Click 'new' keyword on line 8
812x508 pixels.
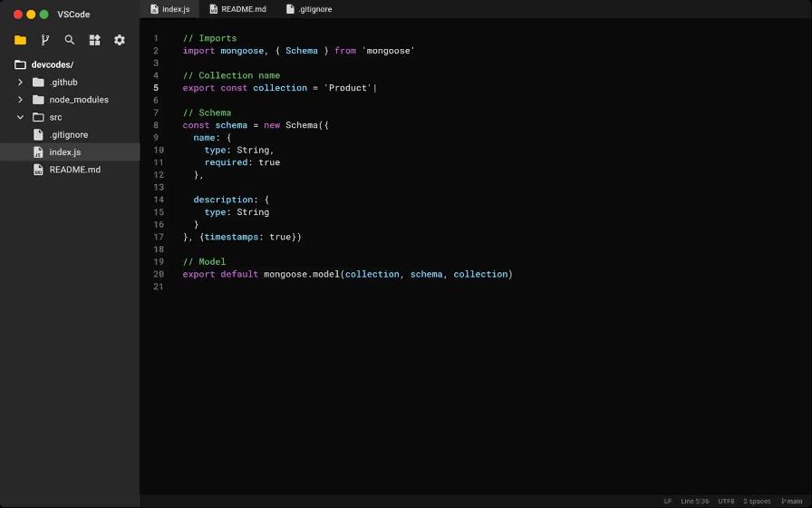(272, 125)
